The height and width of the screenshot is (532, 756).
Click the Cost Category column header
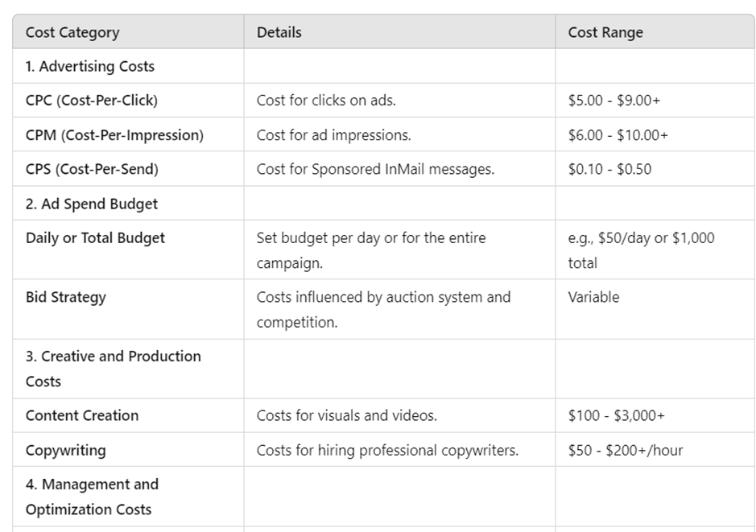coord(72,33)
